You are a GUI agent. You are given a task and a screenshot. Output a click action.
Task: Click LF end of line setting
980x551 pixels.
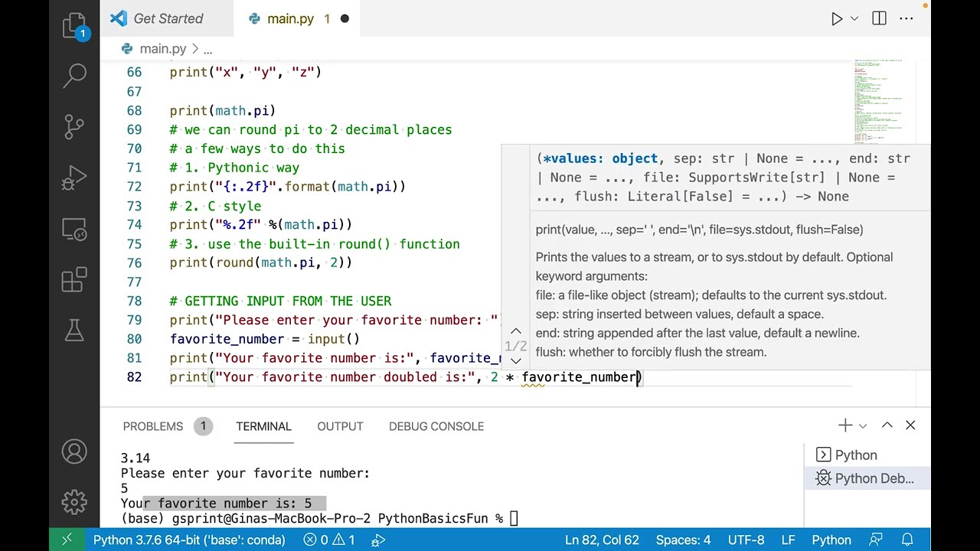[x=788, y=540]
